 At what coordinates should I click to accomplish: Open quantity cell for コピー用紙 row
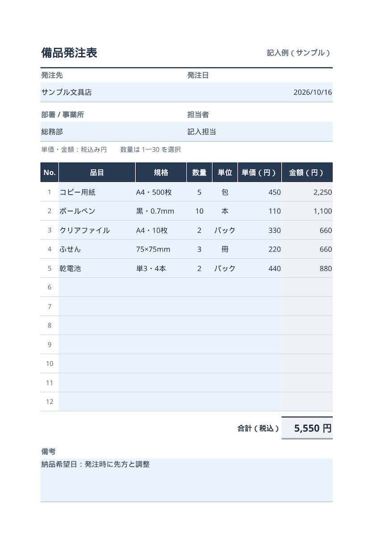coord(199,192)
